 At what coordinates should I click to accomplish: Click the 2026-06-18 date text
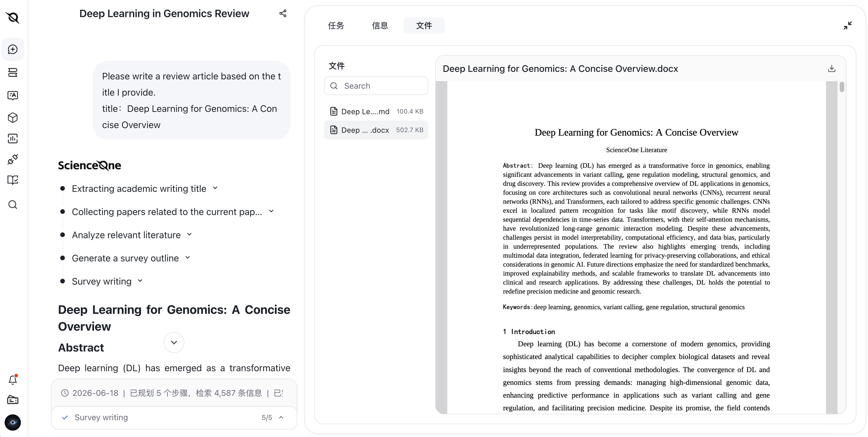point(95,393)
